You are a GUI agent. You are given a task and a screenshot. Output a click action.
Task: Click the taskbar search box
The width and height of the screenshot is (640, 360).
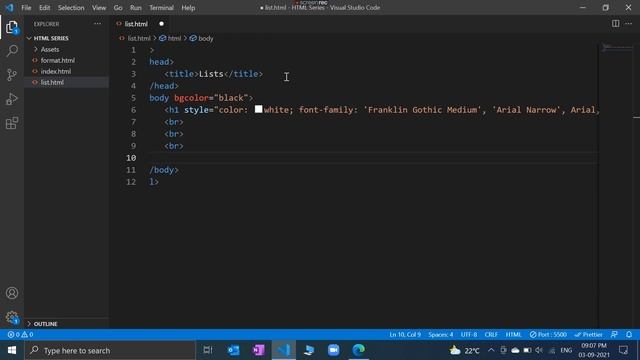click(110, 350)
